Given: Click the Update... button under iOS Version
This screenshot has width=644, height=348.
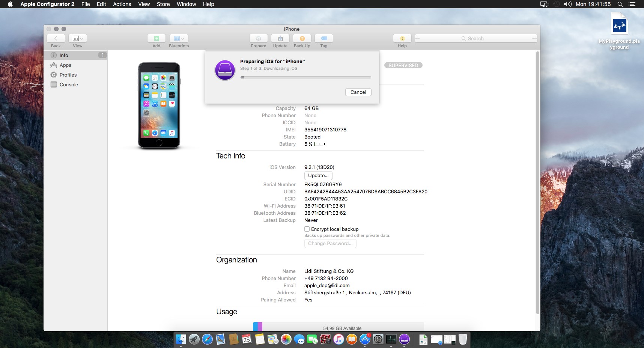Looking at the screenshot, I should (318, 175).
